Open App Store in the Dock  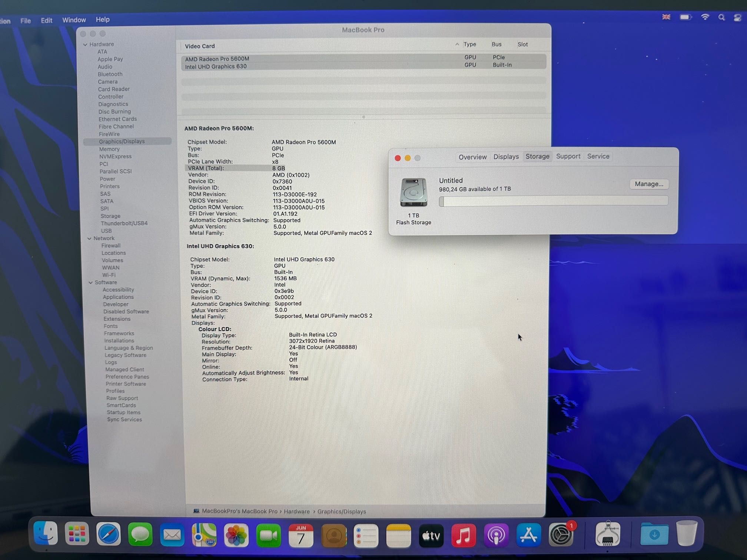(x=529, y=535)
